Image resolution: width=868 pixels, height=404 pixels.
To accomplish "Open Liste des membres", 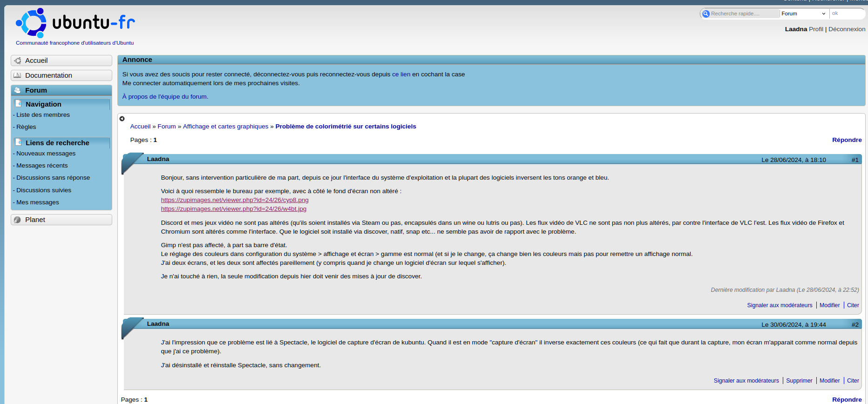I will tap(43, 115).
